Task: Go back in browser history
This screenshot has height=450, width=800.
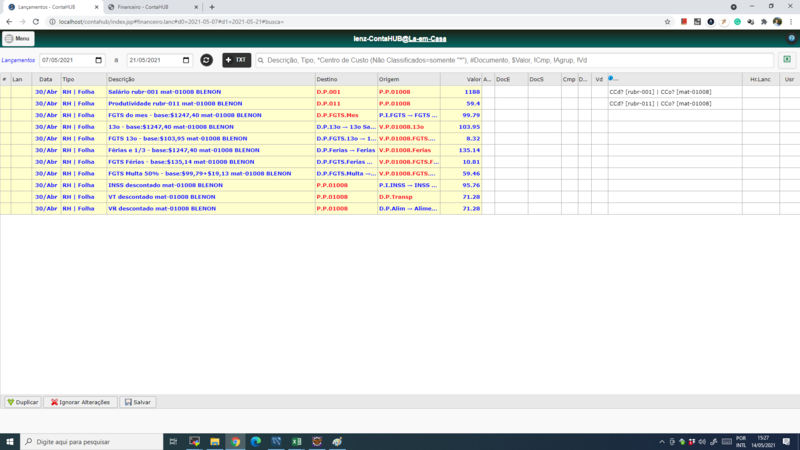Action: tap(9, 22)
